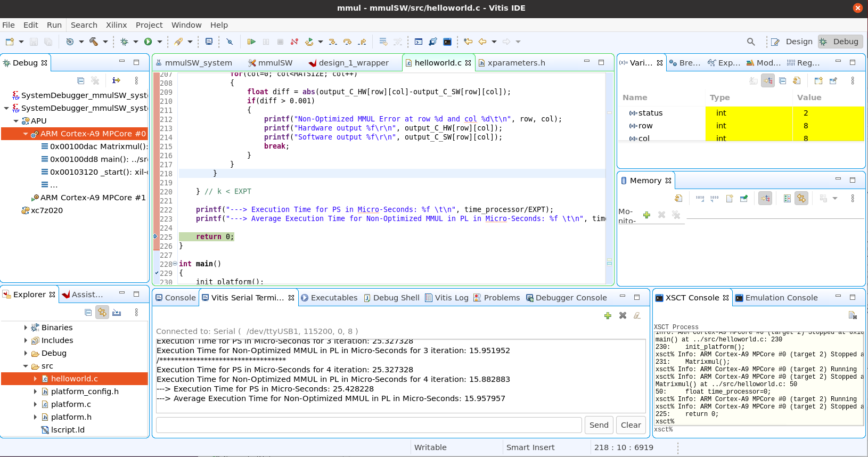Image resolution: width=868 pixels, height=457 pixels.
Task: Click the hammer Build icon
Action: 94,42
